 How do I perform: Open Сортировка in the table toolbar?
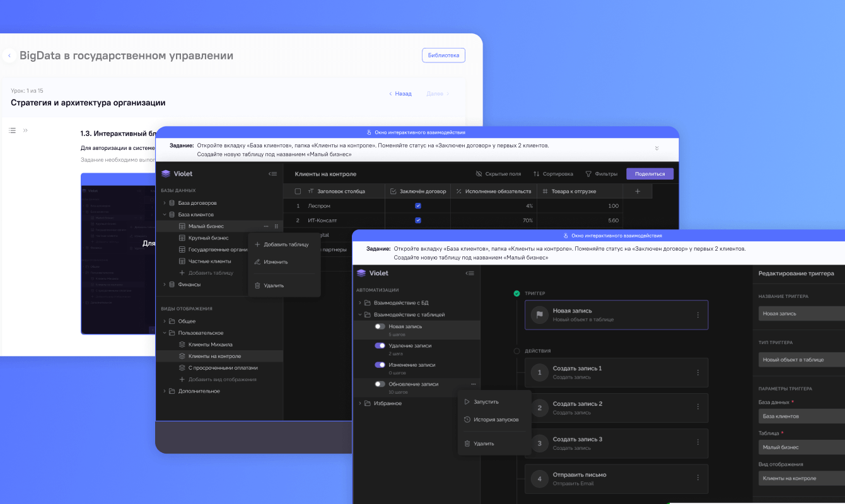[x=553, y=174]
